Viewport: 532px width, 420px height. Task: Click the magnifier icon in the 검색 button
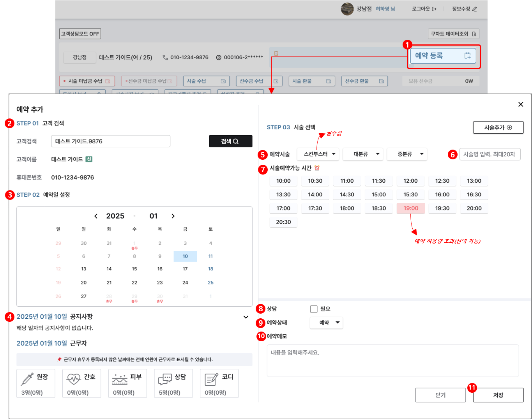pos(236,141)
